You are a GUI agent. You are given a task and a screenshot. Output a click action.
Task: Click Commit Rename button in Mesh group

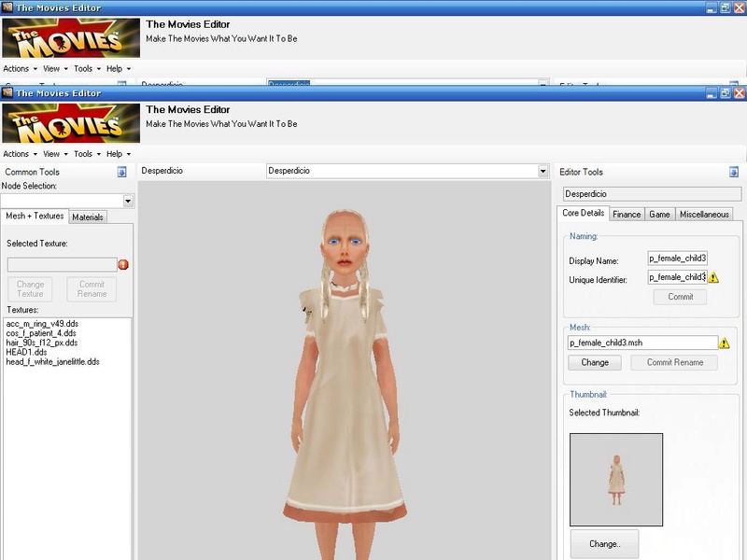pyautogui.click(x=674, y=362)
